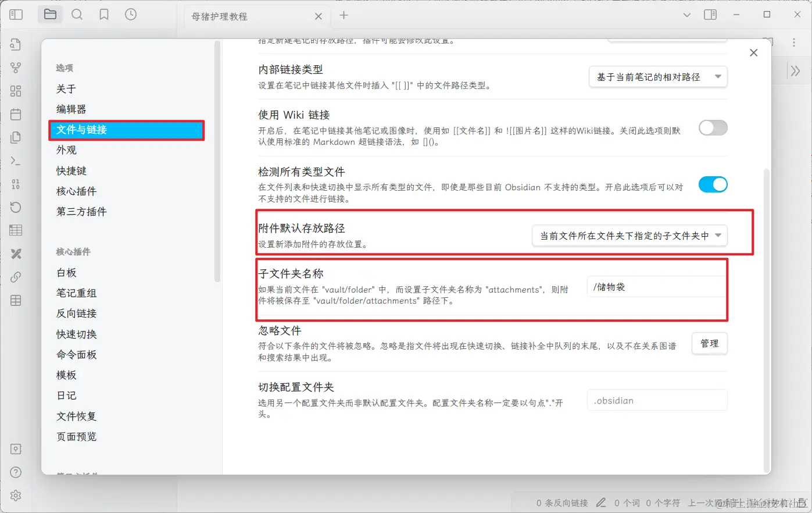
Task: Open more options vertical dots icon
Action: (x=794, y=42)
